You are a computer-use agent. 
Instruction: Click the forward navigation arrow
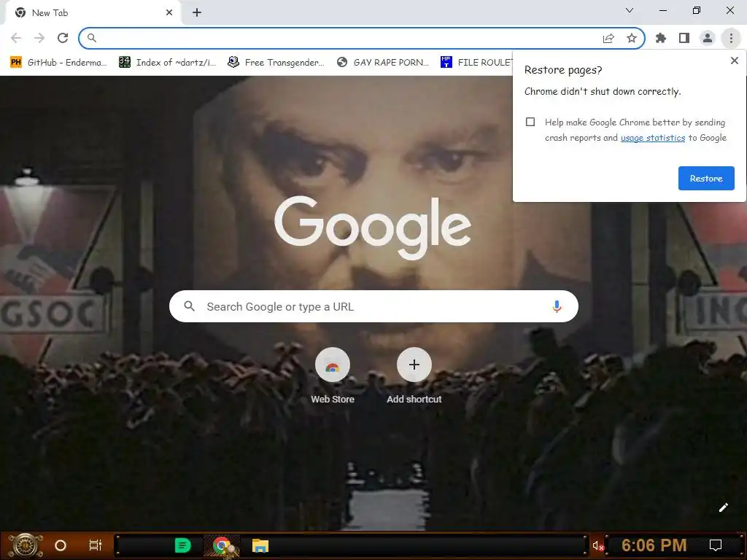coord(39,38)
